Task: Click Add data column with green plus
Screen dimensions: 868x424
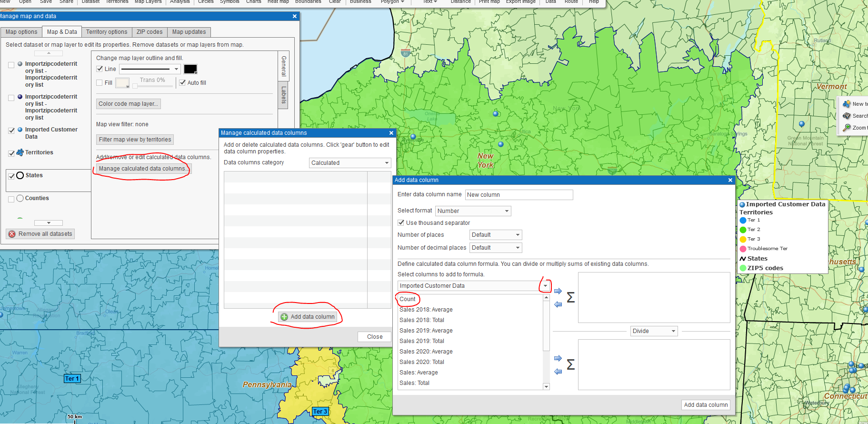Action: [x=308, y=317]
